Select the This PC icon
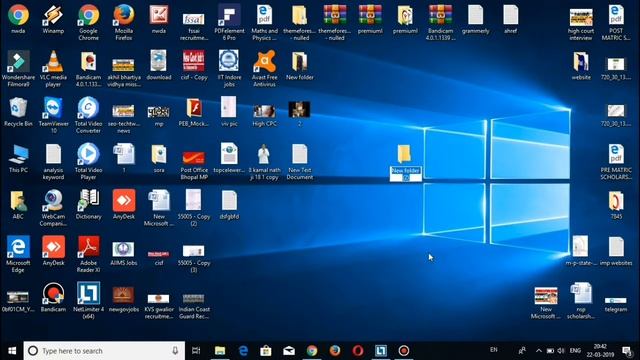Screen dimensions: 640x360 pos(18,158)
